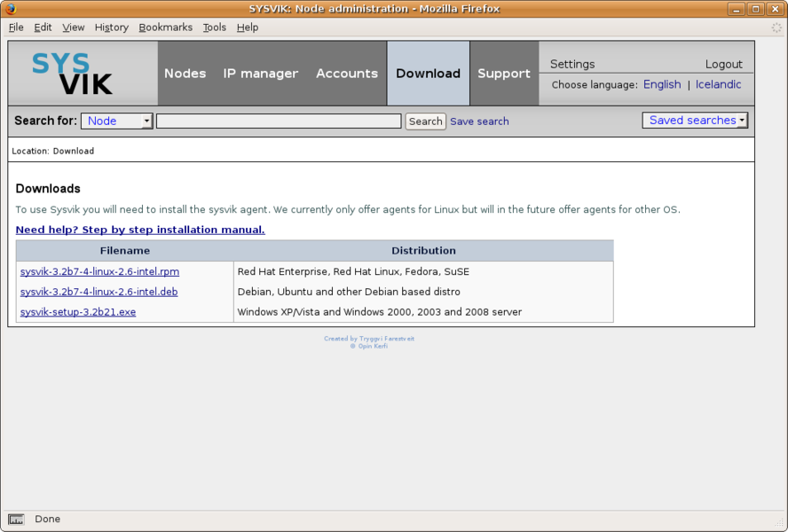Select the Download tab
788x532 pixels.
coord(429,74)
